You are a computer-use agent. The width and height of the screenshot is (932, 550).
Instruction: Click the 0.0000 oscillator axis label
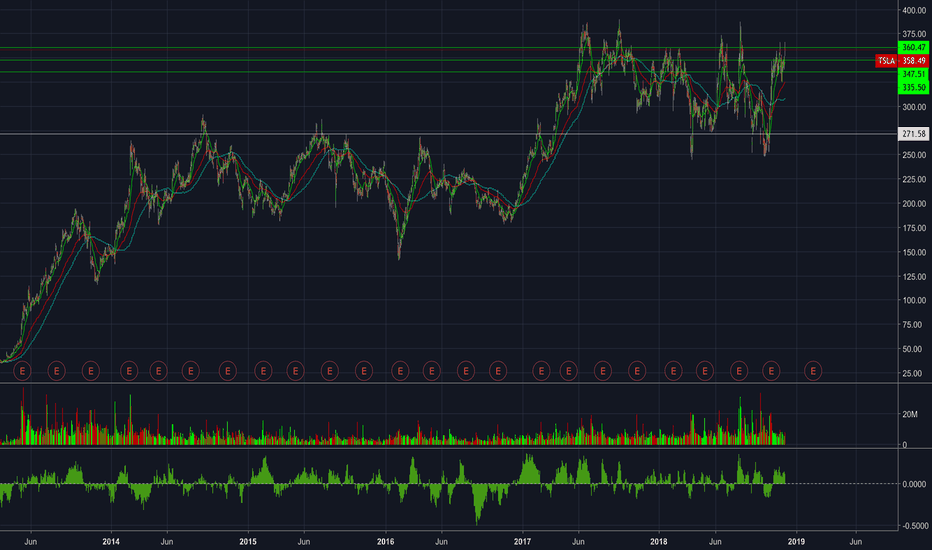coord(914,484)
